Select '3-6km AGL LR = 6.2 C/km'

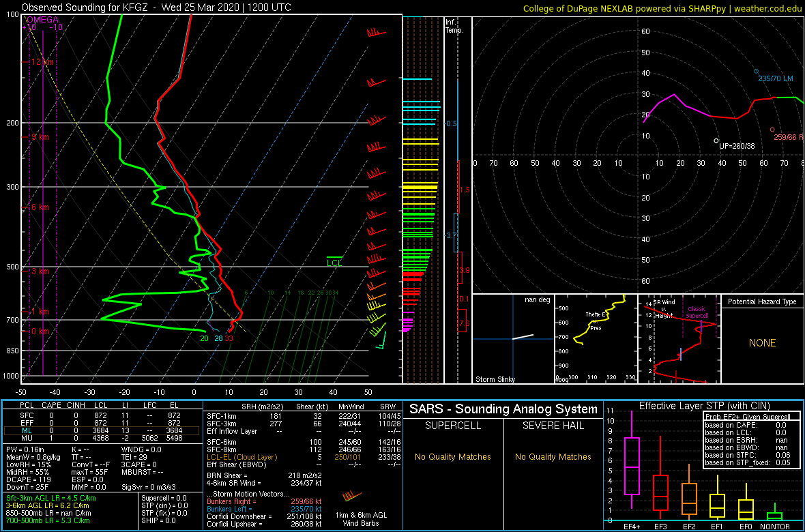pyautogui.click(x=48, y=505)
